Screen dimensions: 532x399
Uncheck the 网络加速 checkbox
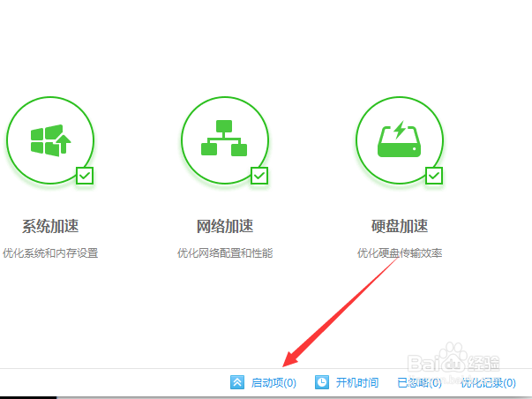click(259, 176)
